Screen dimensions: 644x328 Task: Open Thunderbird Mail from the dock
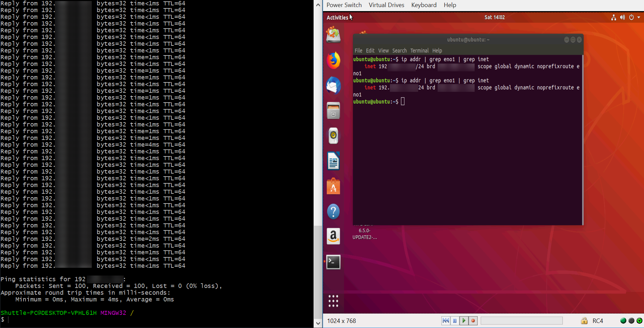(333, 85)
